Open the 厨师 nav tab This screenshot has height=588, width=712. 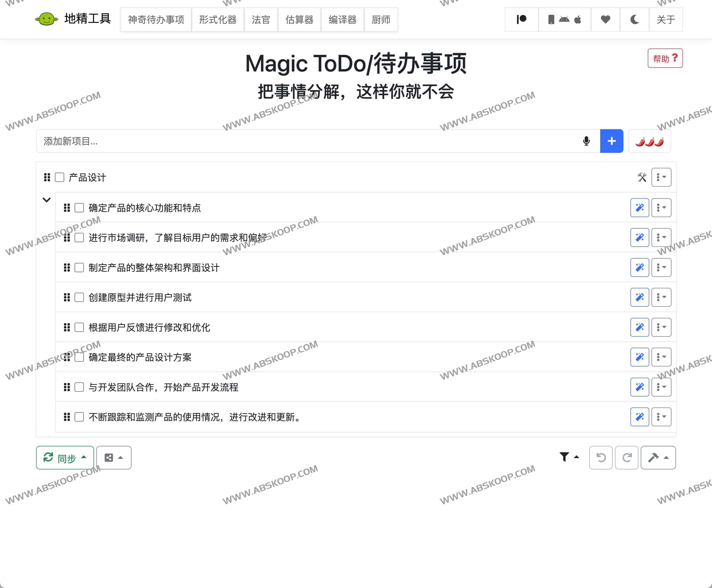[381, 20]
